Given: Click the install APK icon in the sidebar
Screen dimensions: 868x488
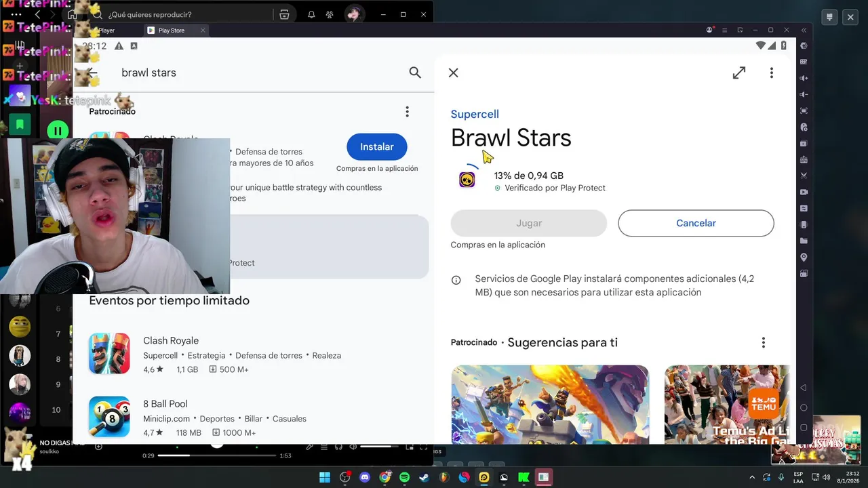Looking at the screenshot, I should tap(804, 159).
